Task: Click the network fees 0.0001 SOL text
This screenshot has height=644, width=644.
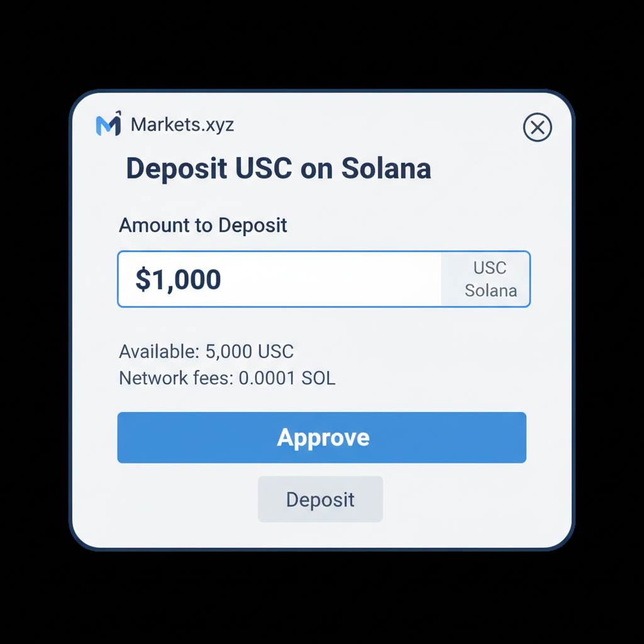Action: tap(226, 378)
